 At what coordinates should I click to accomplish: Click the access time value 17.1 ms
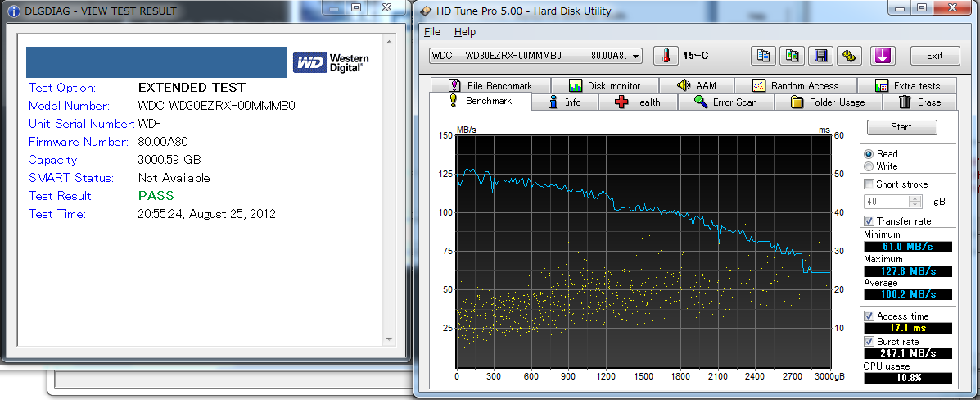(x=907, y=328)
